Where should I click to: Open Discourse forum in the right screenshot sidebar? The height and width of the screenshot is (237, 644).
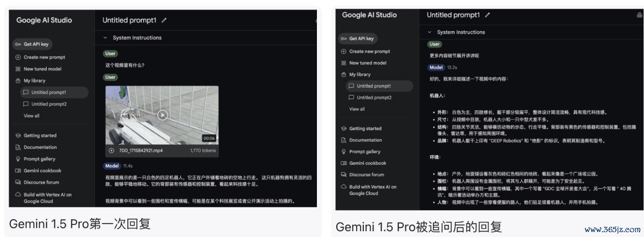pyautogui.click(x=362, y=175)
